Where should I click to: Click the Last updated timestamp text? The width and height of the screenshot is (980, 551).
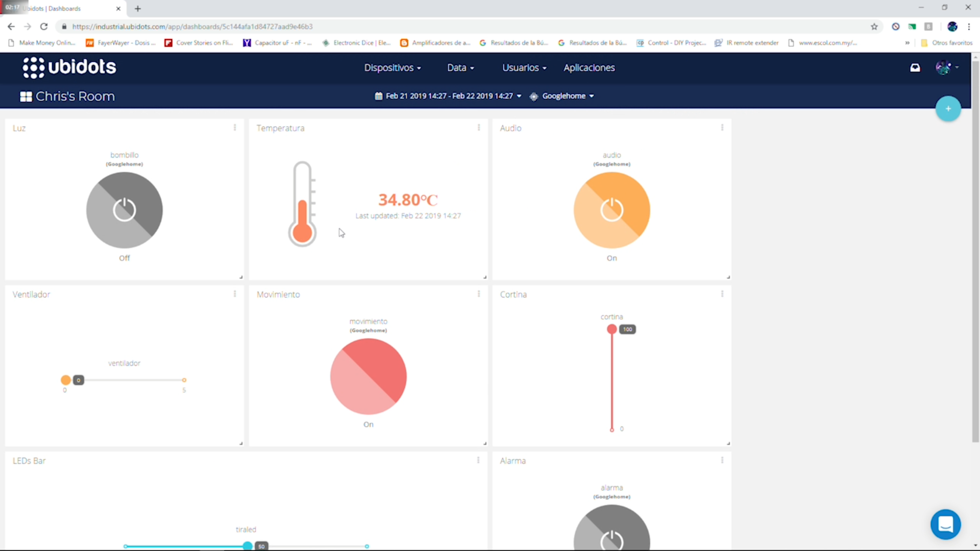[408, 216]
